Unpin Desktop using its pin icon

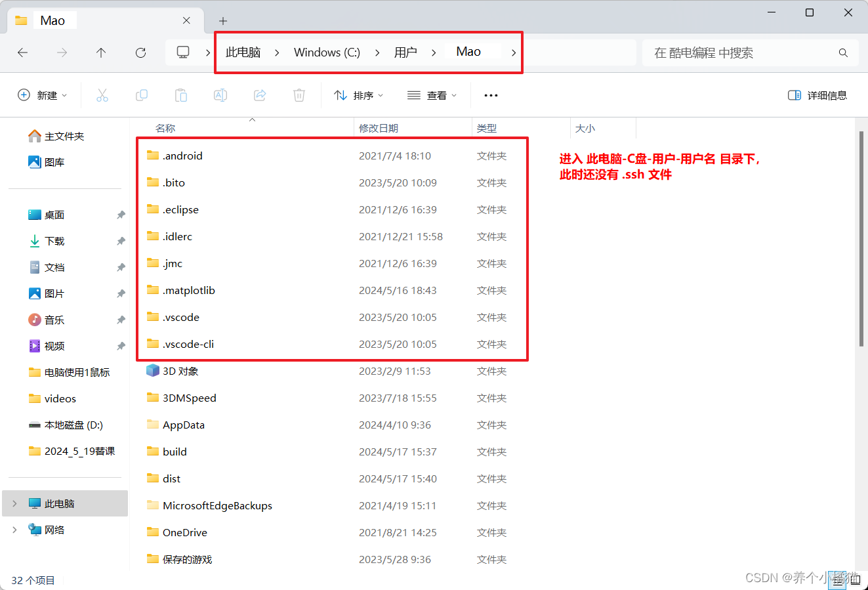click(x=121, y=215)
